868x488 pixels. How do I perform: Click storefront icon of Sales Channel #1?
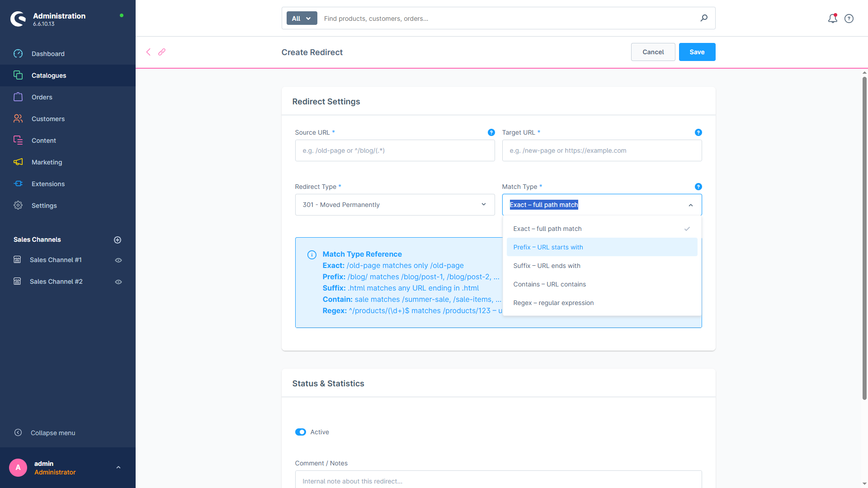click(17, 260)
